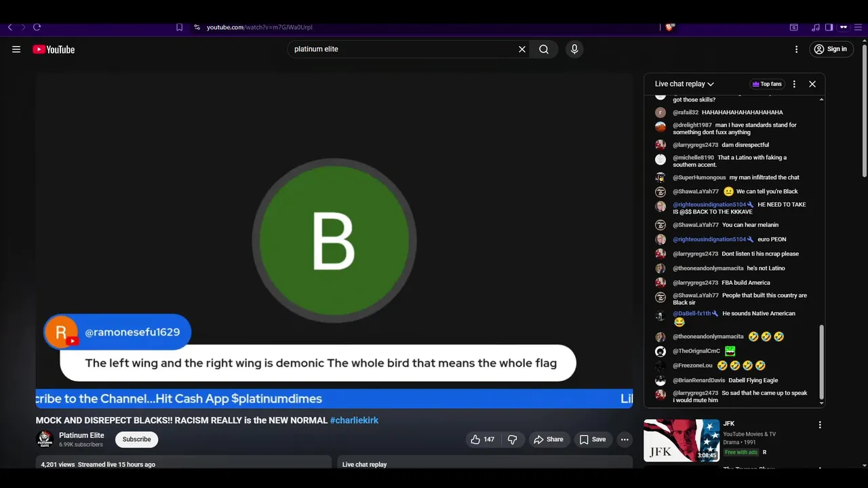Screen dimensions: 868x488
Task: Open YouTube settings three-dot menu
Action: [x=797, y=49]
